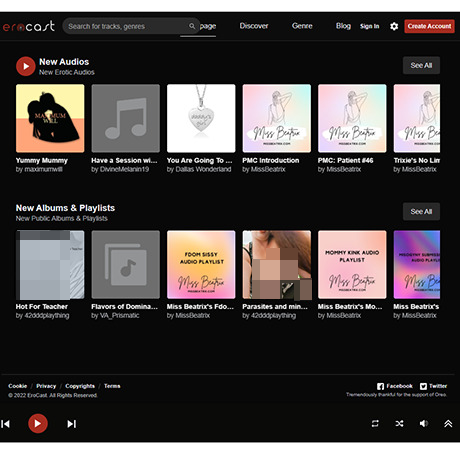Open the Have a Session audio placeholder thumbnail

(x=126, y=118)
